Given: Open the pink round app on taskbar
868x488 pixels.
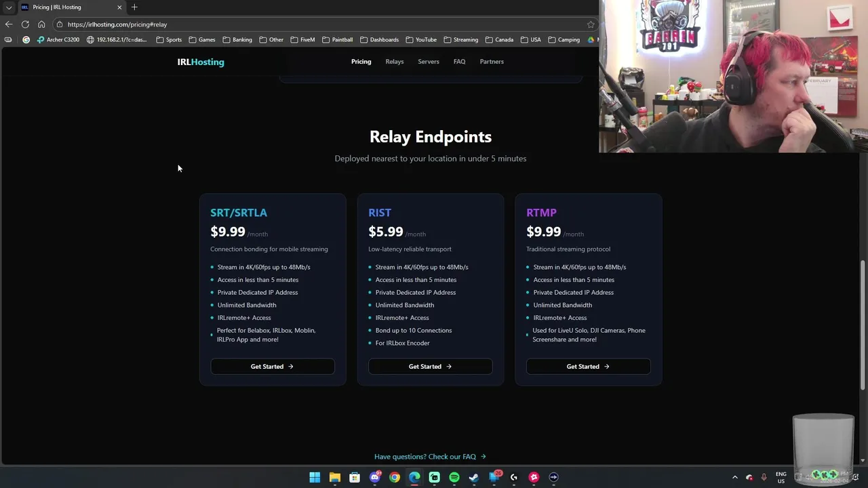Looking at the screenshot, I should click(534, 477).
